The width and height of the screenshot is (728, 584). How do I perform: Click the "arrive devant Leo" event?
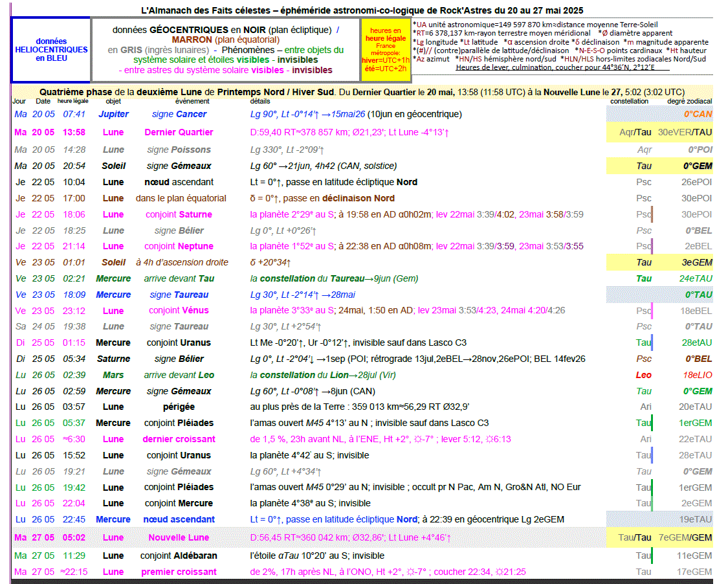[x=179, y=375]
